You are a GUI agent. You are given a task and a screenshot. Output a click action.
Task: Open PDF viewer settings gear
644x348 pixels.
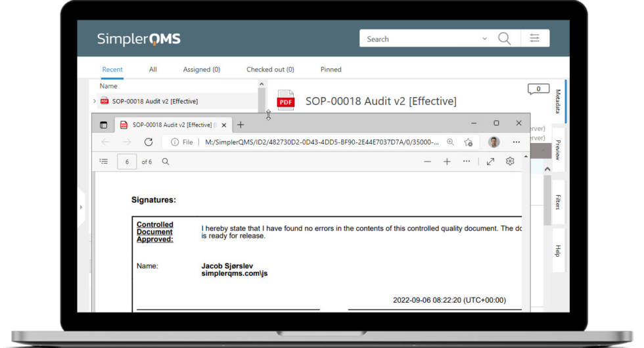point(510,162)
